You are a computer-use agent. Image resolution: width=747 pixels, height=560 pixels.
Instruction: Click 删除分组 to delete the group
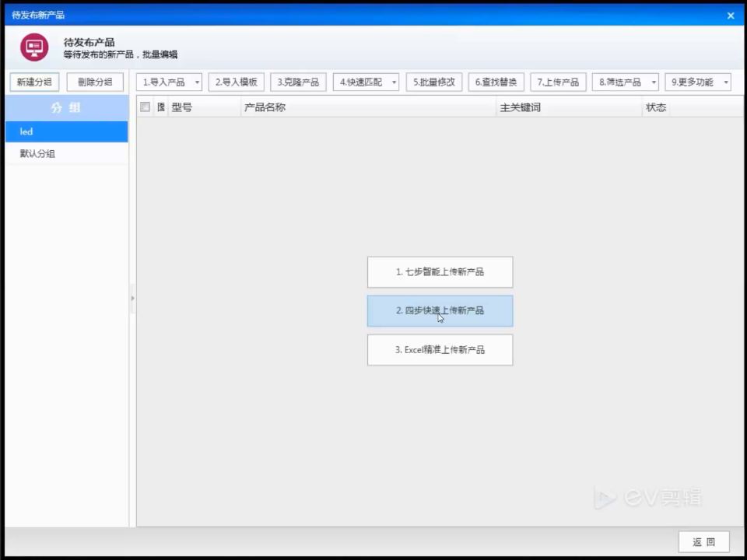coord(95,82)
